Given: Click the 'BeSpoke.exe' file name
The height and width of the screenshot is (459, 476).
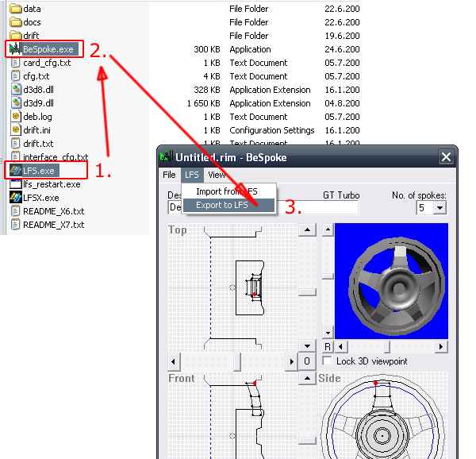Looking at the screenshot, I should (48, 49).
